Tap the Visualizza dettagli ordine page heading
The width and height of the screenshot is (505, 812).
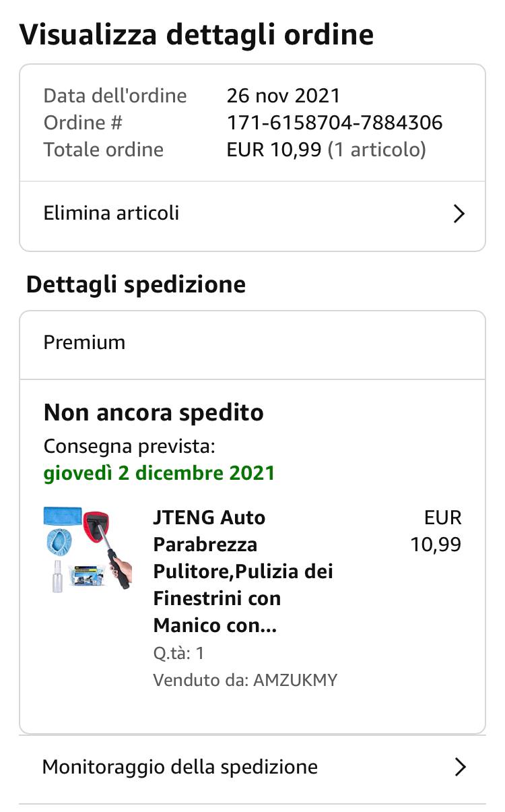[196, 34]
